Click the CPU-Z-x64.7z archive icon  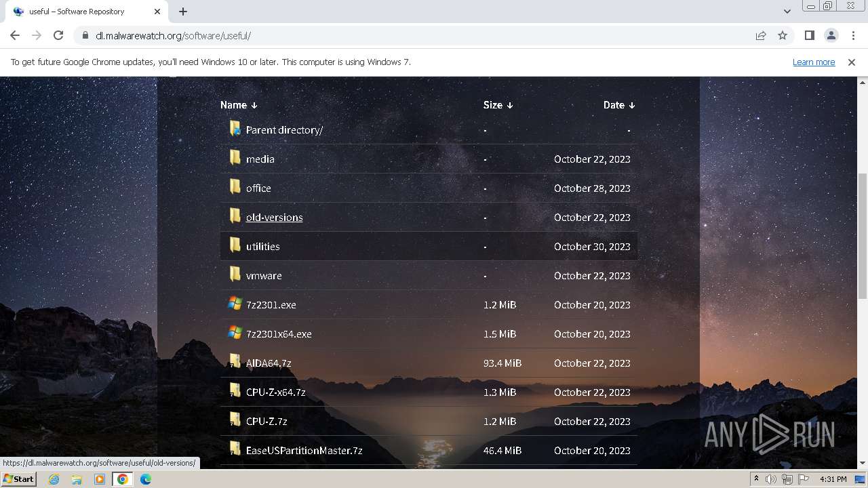[235, 391]
